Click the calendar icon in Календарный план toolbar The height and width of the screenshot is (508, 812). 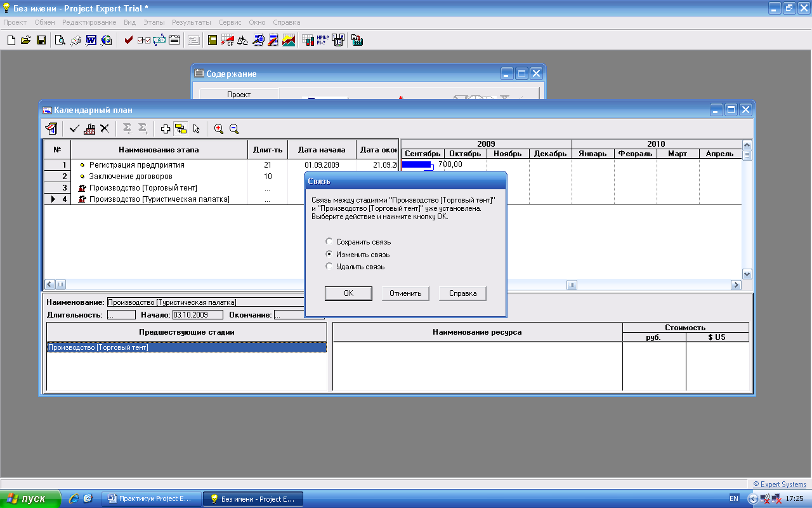(52, 128)
